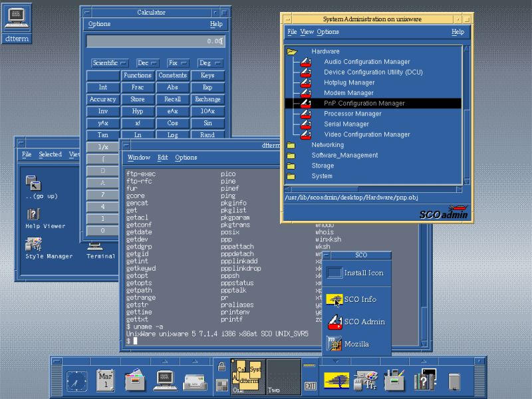Click the front panel lock screen icon

[221, 366]
